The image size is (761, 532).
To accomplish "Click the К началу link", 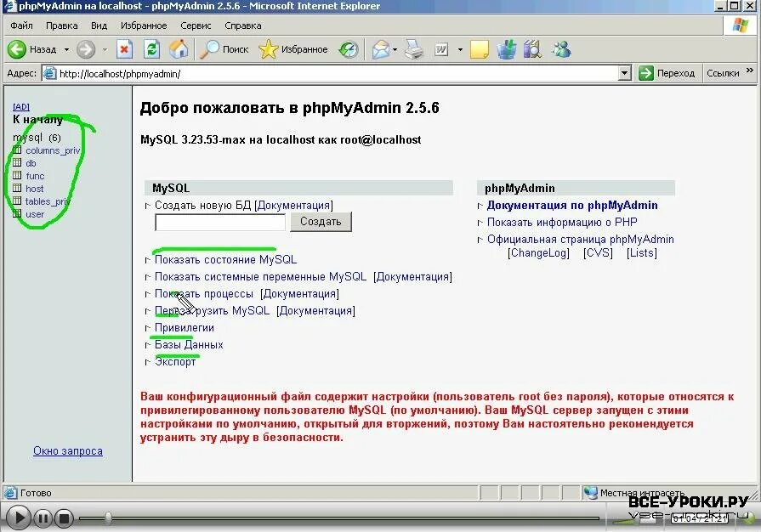I will tap(38, 119).
